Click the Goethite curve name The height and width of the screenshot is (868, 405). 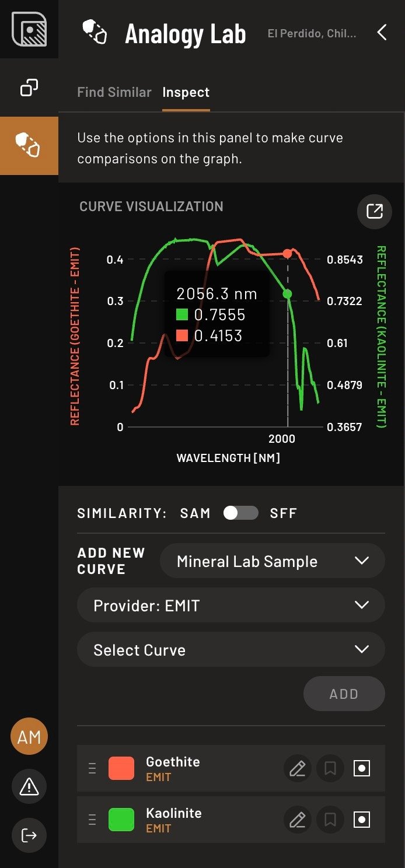click(173, 762)
